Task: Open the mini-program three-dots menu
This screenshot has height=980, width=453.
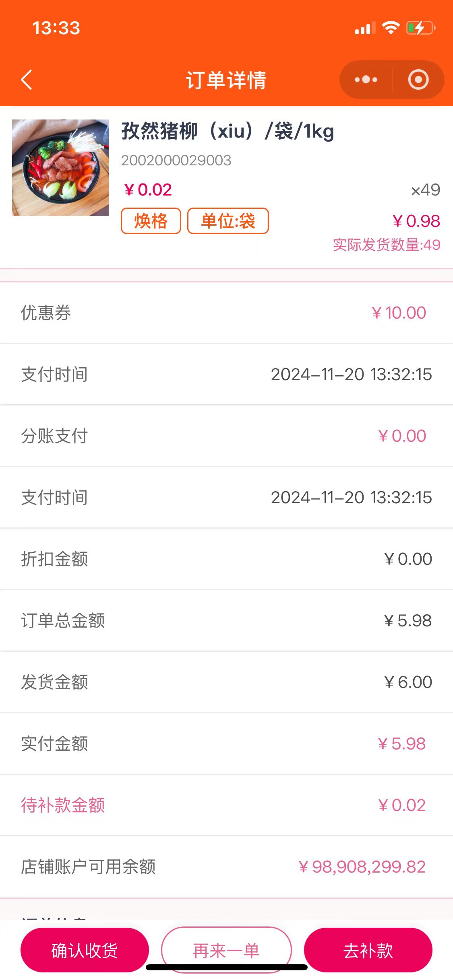Action: 366,80
